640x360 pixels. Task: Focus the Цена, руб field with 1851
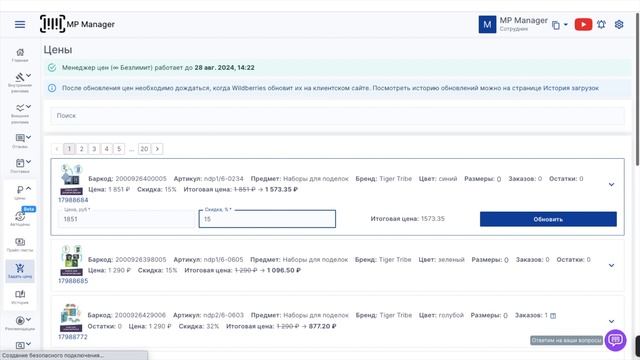point(127,219)
